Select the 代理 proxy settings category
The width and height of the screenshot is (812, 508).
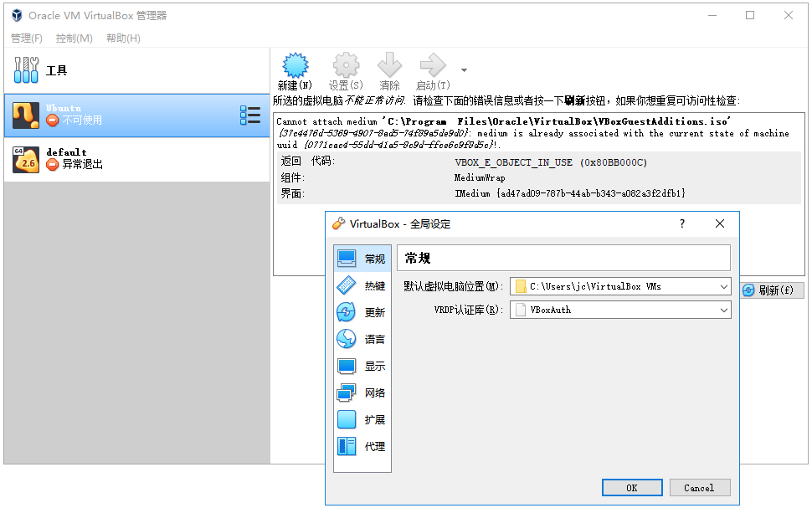[x=362, y=446]
